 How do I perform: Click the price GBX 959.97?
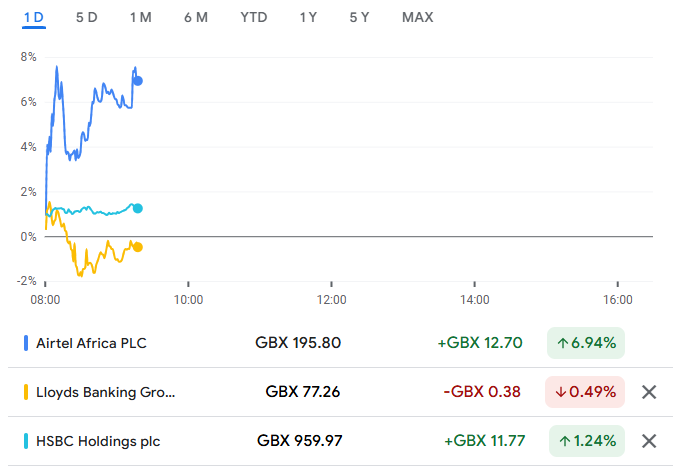click(300, 441)
